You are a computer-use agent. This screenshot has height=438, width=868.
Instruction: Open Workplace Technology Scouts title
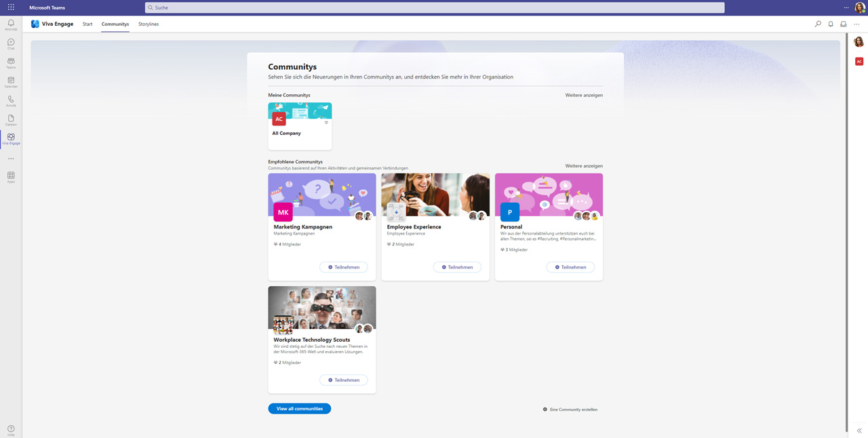coord(312,340)
